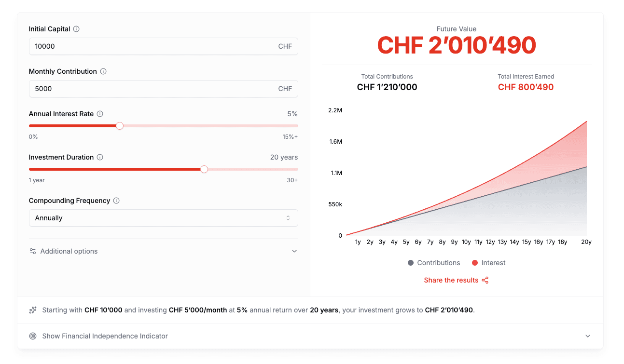This screenshot has height=364, width=624.
Task: Click Share the results
Action: (451, 280)
